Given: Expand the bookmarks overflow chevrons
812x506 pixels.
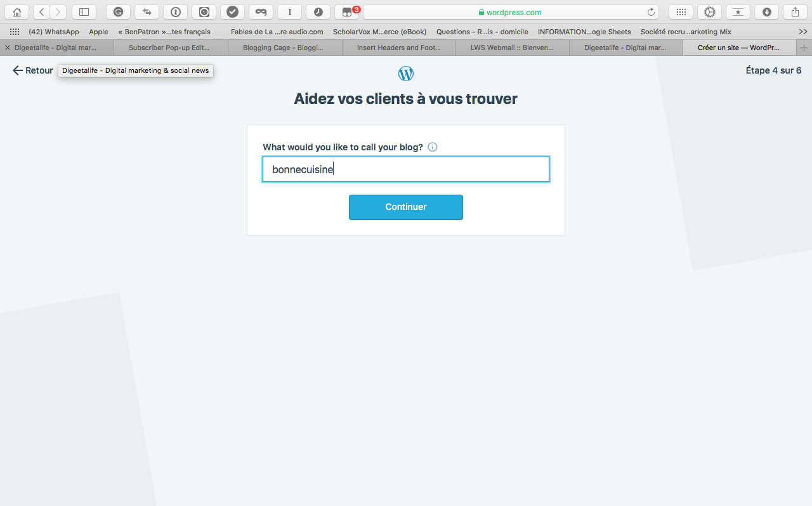Looking at the screenshot, I should (x=803, y=32).
